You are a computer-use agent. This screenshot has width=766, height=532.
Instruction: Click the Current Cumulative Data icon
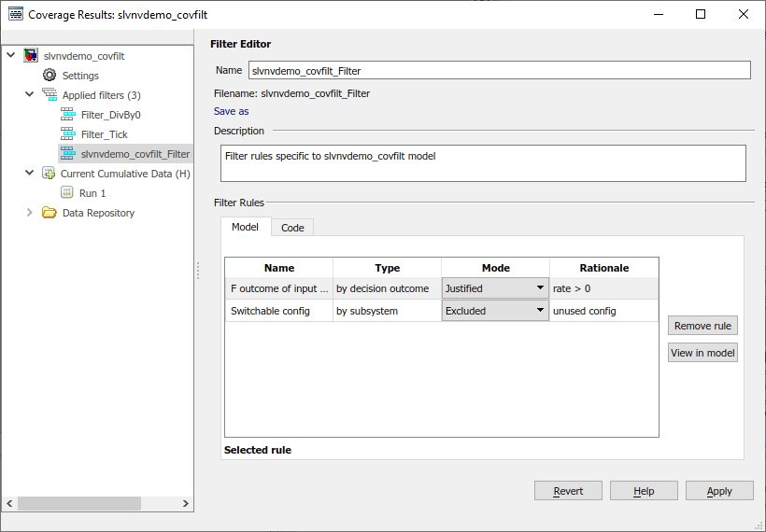coord(49,173)
